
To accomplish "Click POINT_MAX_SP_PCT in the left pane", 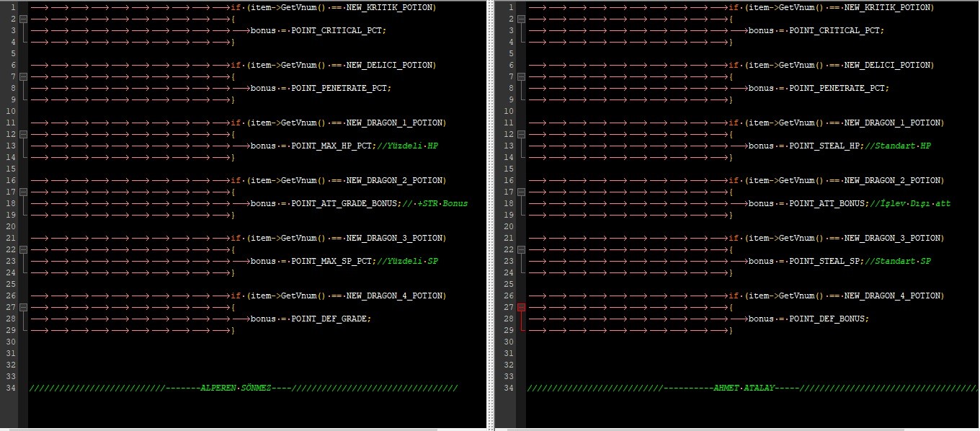I will [x=332, y=261].
